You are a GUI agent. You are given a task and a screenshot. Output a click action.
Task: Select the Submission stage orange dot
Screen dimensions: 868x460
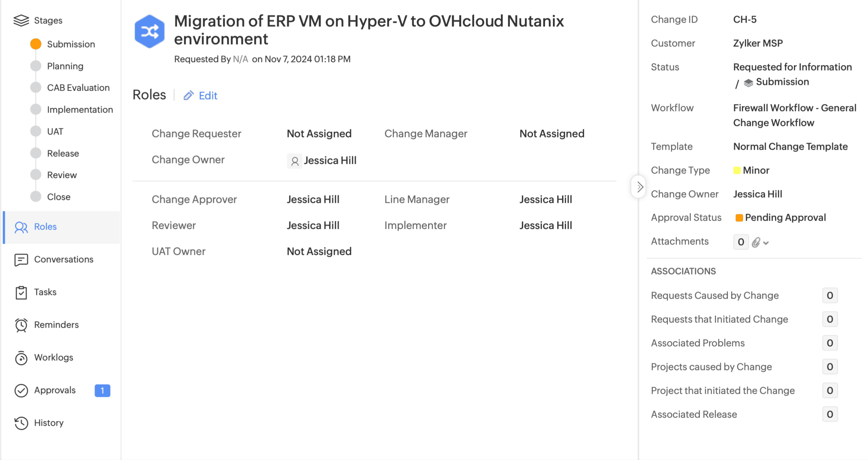[36, 44]
